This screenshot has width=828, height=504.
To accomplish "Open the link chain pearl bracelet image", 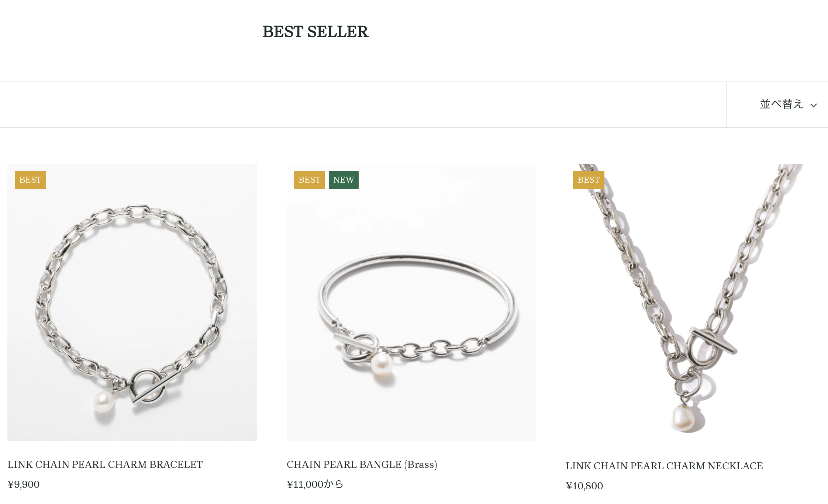I will click(132, 302).
